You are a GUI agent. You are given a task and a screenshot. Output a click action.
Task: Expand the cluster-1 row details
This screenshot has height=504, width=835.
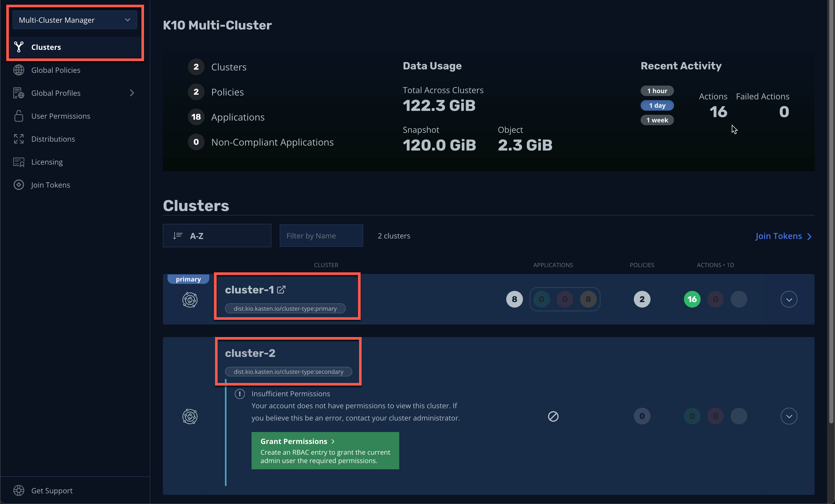789,299
